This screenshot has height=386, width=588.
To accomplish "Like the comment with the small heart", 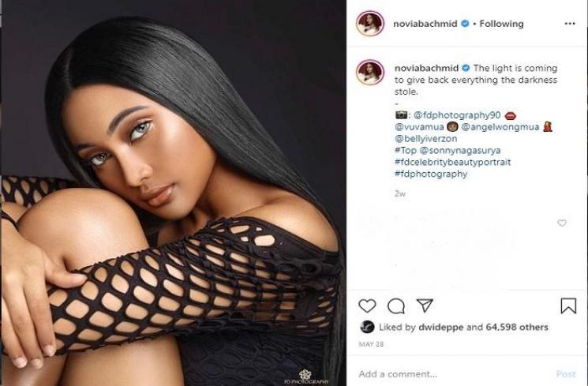I will [x=562, y=223].
